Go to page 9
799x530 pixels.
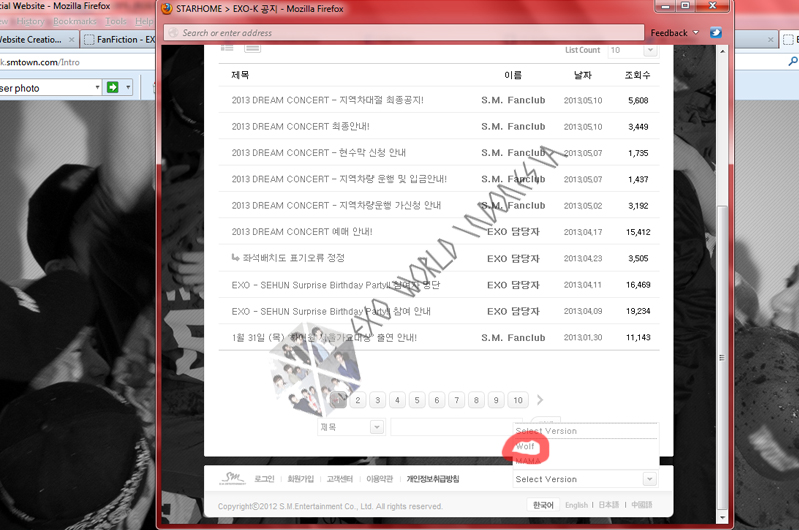coord(496,400)
